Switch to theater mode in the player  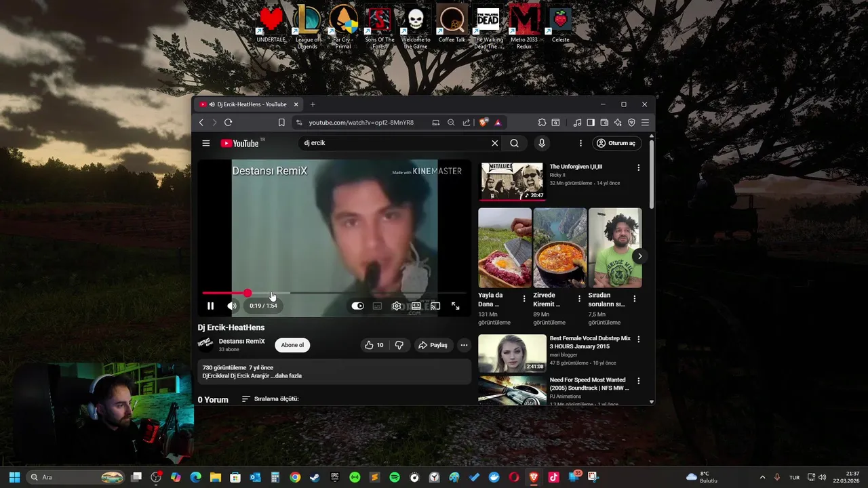[x=416, y=306]
